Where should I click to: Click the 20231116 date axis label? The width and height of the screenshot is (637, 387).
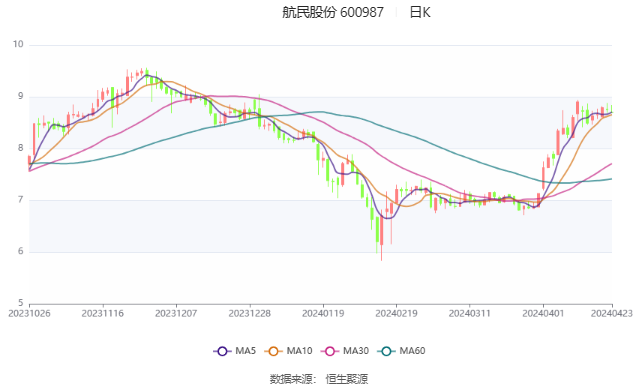[102, 313]
